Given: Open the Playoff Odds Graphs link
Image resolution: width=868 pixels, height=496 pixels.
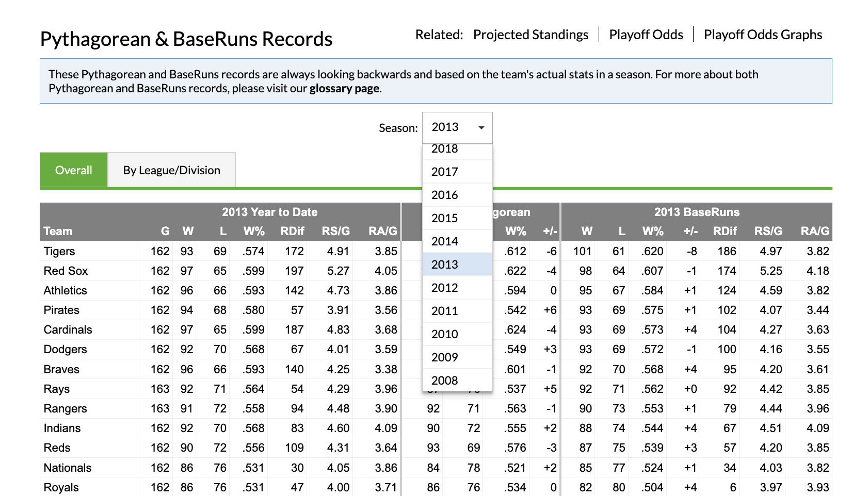Looking at the screenshot, I should tap(763, 35).
